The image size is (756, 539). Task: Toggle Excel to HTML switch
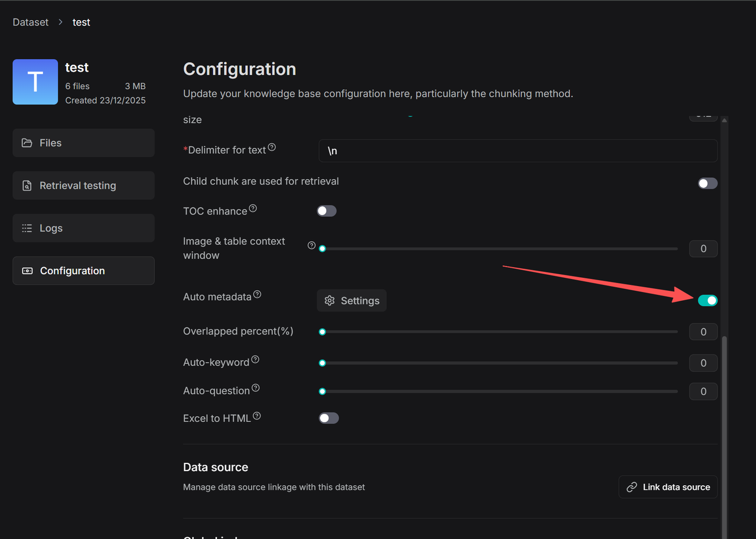coord(328,418)
